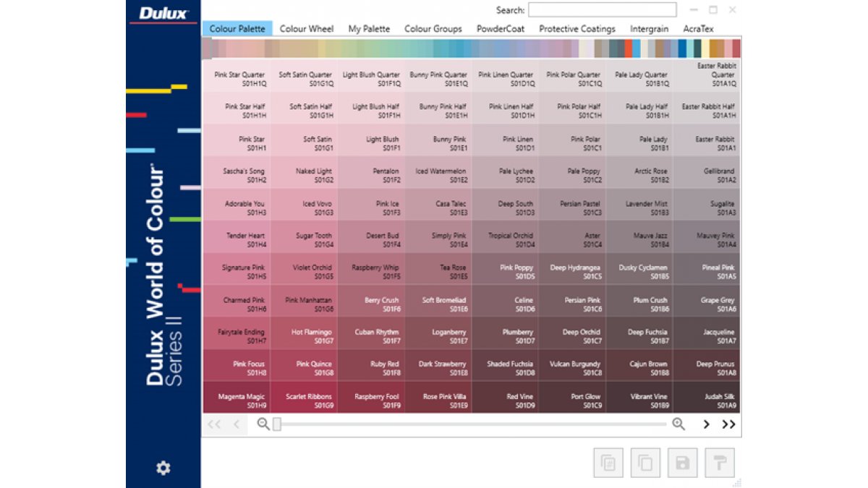Choose the Arctic Rose swatch
The image size is (868, 488).
(x=639, y=172)
